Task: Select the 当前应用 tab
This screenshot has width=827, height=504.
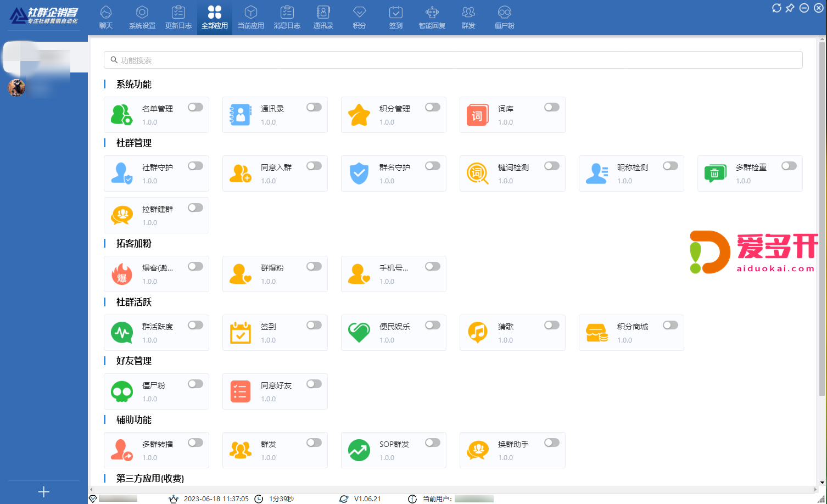Action: point(251,18)
